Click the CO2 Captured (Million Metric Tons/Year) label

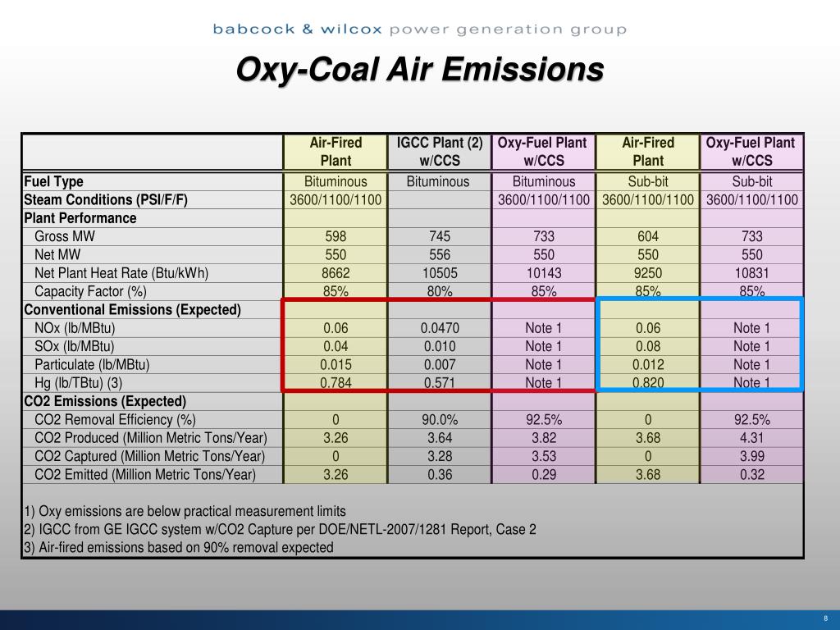coord(149,456)
